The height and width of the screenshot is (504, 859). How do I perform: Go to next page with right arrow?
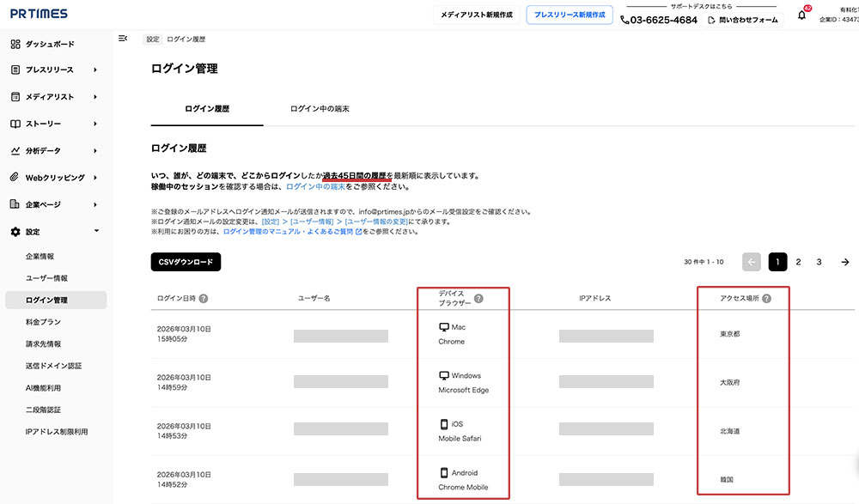845,262
